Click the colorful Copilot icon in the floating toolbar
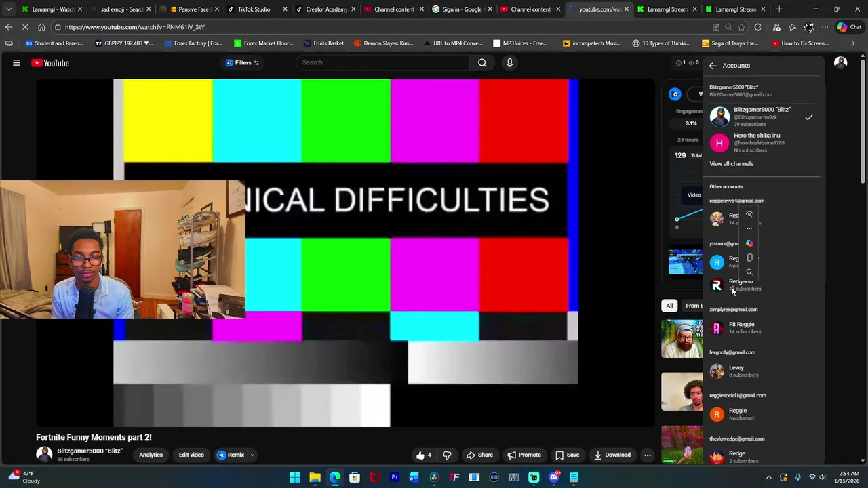 click(x=749, y=243)
